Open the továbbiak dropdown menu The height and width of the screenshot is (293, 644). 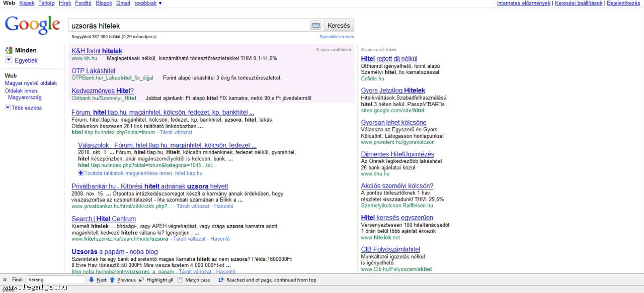pos(148,3)
